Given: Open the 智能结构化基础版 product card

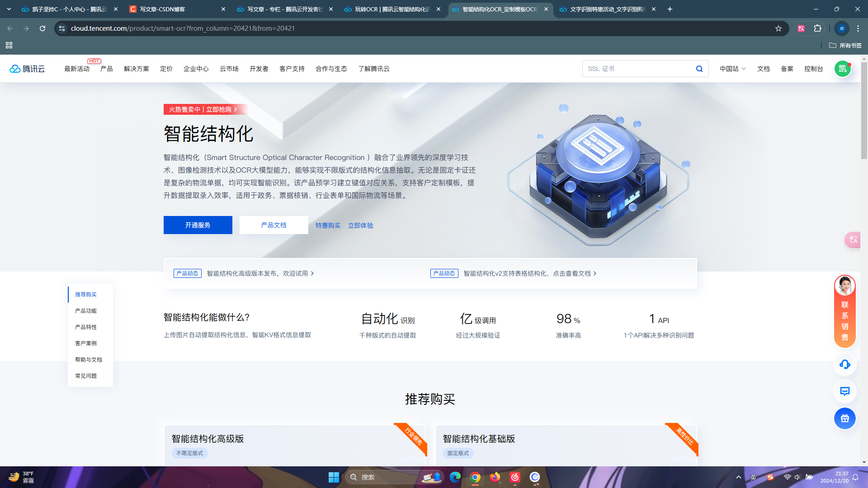Looking at the screenshot, I should 566,445.
